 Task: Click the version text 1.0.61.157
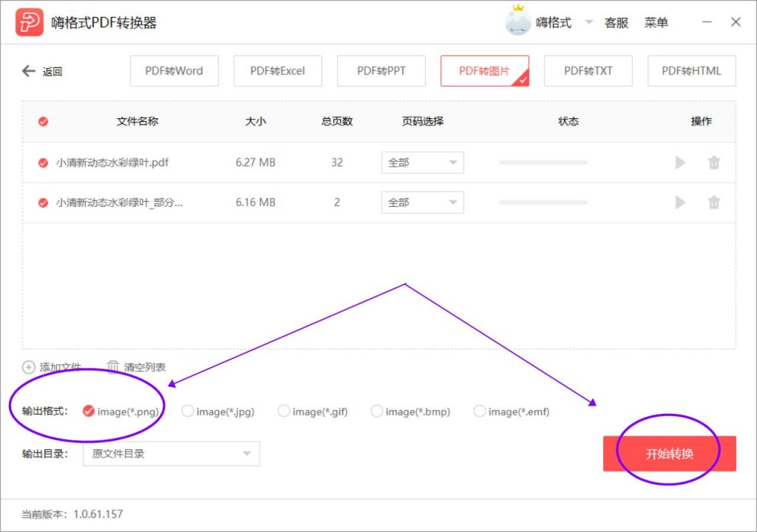pos(98,514)
